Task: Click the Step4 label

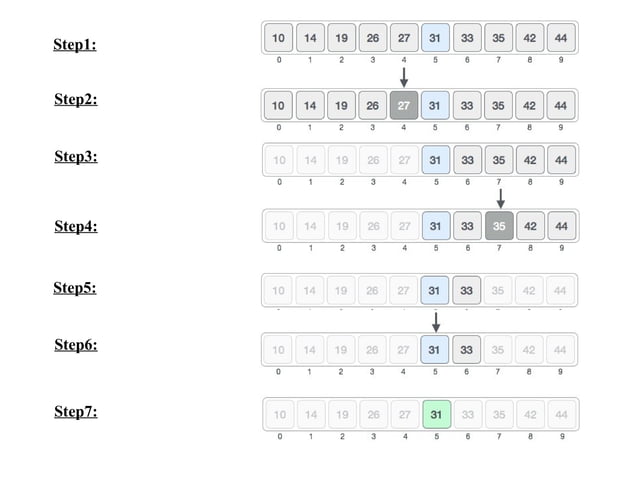Action: pos(76,226)
